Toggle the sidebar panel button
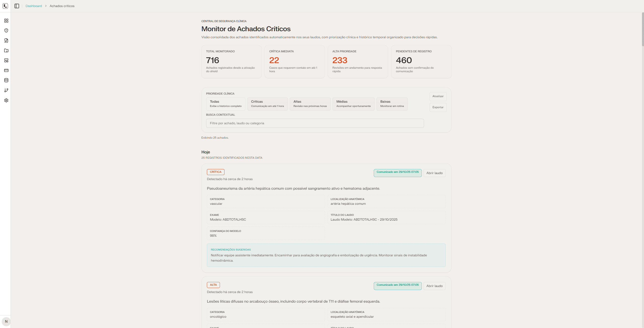The height and width of the screenshot is (328, 644). pos(17,6)
